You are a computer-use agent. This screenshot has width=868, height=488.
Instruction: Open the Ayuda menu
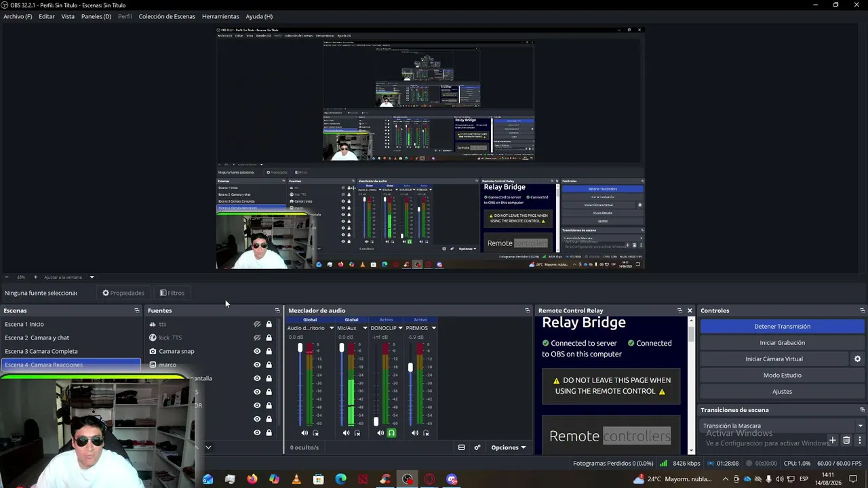[x=259, y=16]
